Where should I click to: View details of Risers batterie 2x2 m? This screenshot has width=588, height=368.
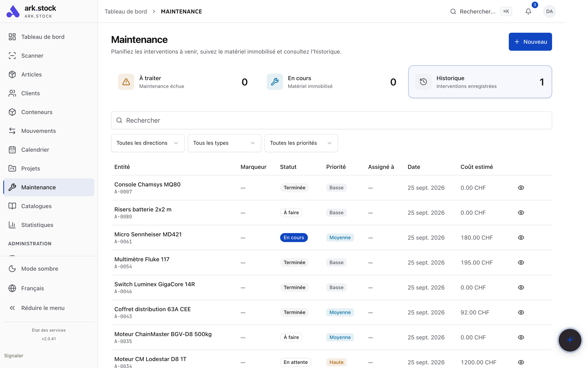(521, 212)
